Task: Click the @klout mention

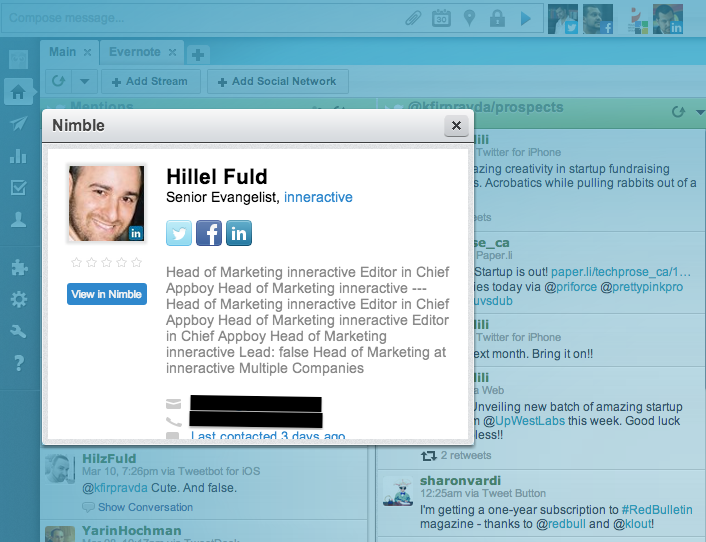Action: pyautogui.click(x=631, y=524)
